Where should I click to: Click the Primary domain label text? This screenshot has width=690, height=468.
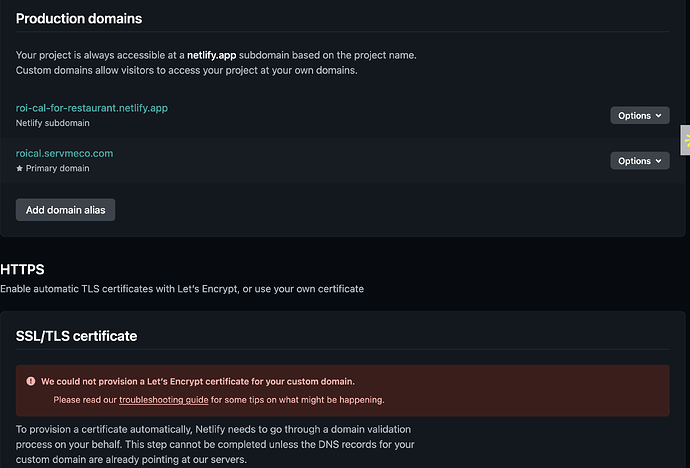click(57, 168)
